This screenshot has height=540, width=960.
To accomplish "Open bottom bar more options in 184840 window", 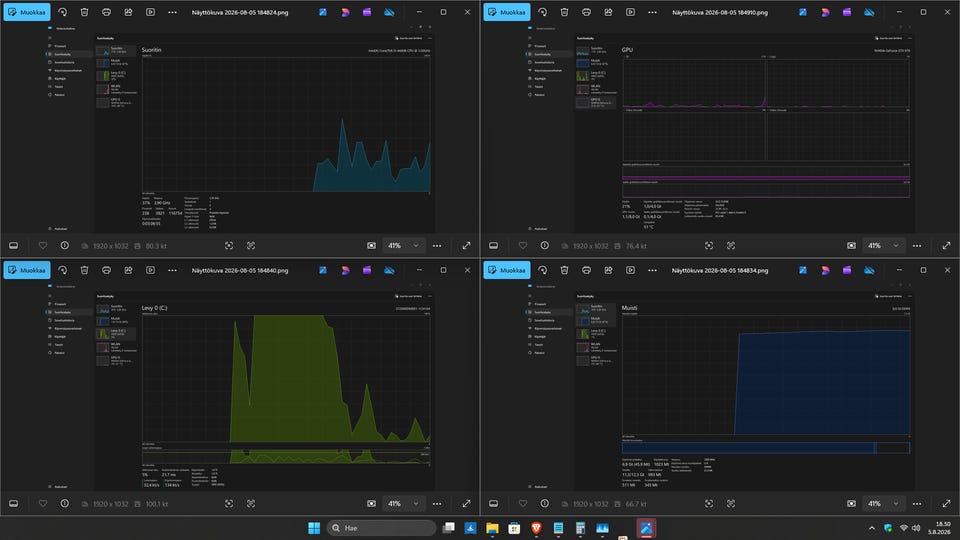I will click(437, 503).
